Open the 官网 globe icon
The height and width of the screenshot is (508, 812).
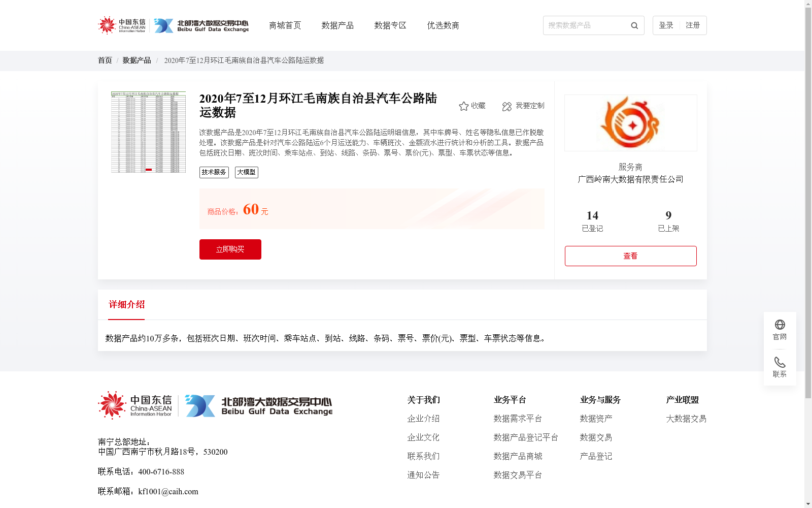pos(780,325)
